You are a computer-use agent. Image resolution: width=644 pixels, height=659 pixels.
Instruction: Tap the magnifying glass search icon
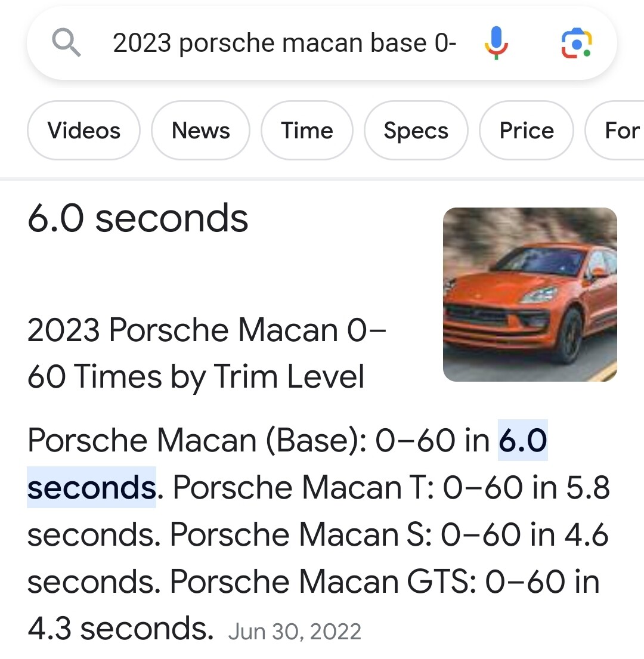click(x=66, y=42)
